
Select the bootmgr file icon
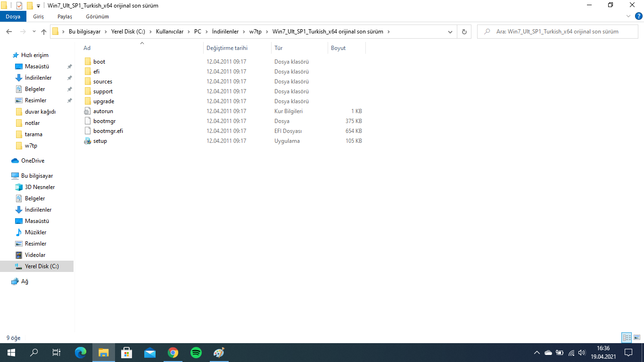(x=87, y=121)
